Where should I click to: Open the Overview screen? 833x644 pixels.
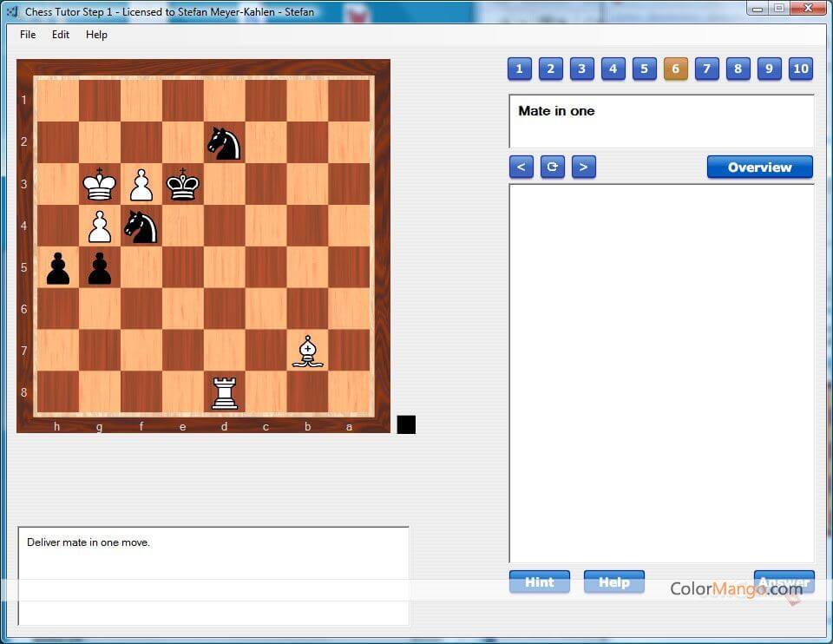pyautogui.click(x=760, y=168)
